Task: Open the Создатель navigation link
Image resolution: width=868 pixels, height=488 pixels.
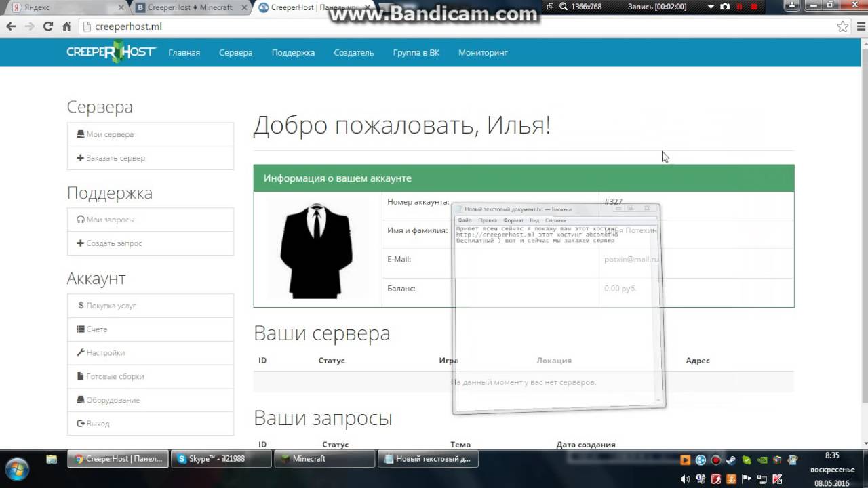Action: (354, 53)
